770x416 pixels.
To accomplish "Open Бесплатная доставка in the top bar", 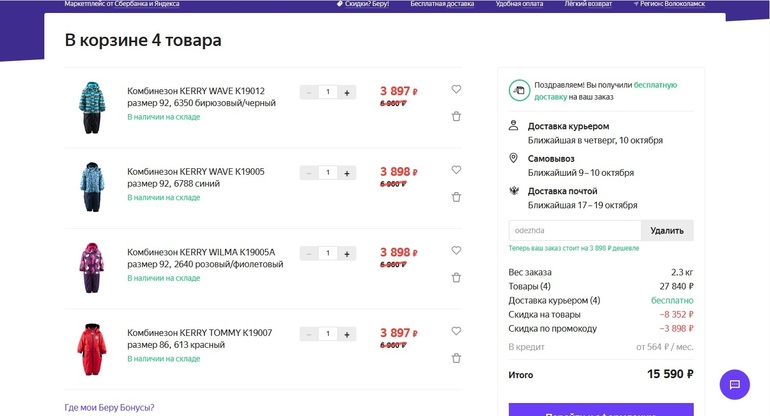I will click(x=443, y=4).
